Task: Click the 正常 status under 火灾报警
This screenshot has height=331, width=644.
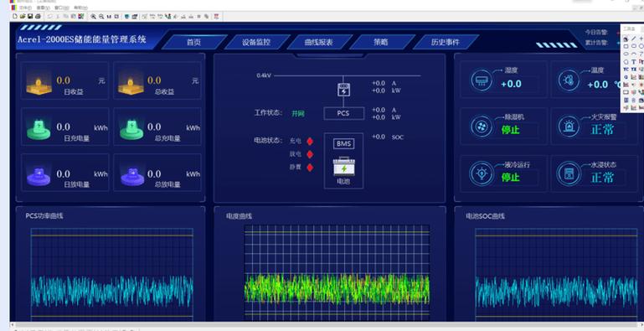Action: coord(602,130)
